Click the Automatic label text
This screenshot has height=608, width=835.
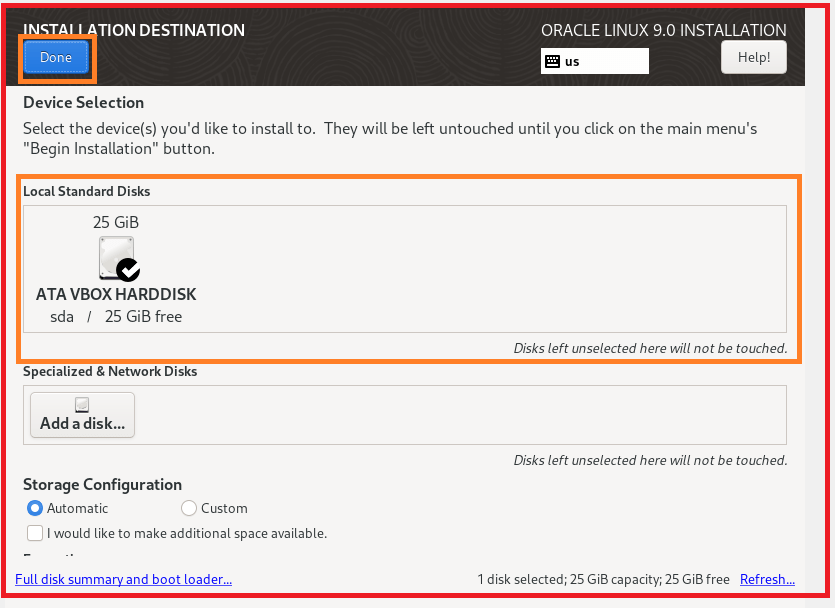pyautogui.click(x=77, y=508)
